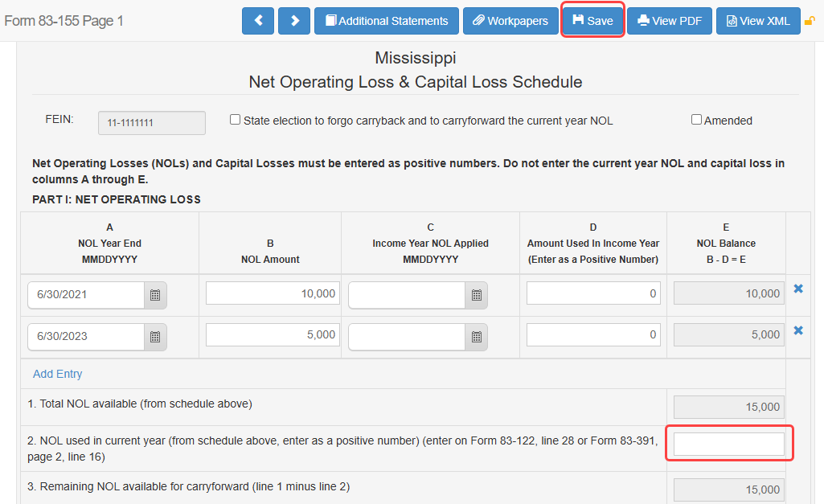The height and width of the screenshot is (504, 824).
Task: Open Additional Statements
Action: pyautogui.click(x=387, y=21)
